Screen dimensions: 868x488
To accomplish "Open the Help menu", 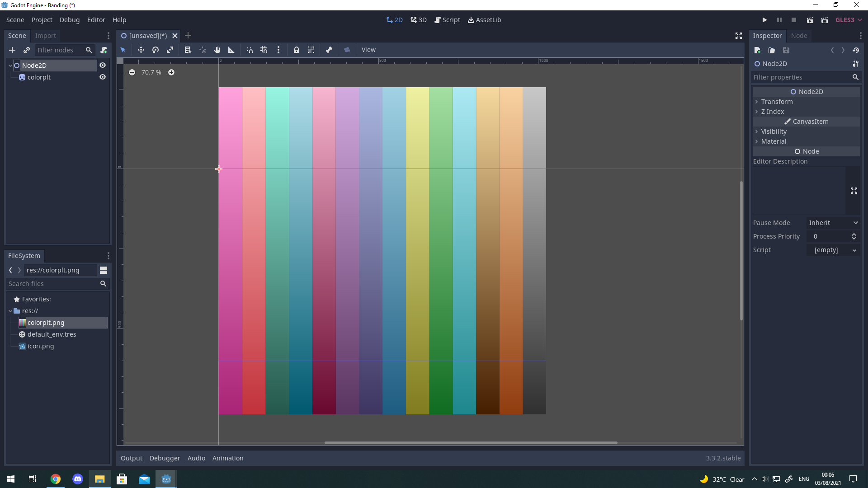I will pyautogui.click(x=119, y=20).
